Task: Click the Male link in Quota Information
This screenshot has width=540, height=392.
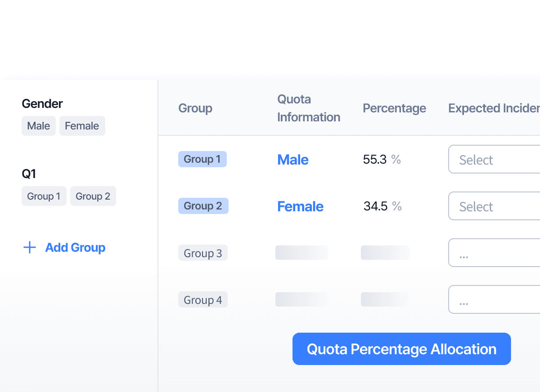Action: [x=292, y=160]
